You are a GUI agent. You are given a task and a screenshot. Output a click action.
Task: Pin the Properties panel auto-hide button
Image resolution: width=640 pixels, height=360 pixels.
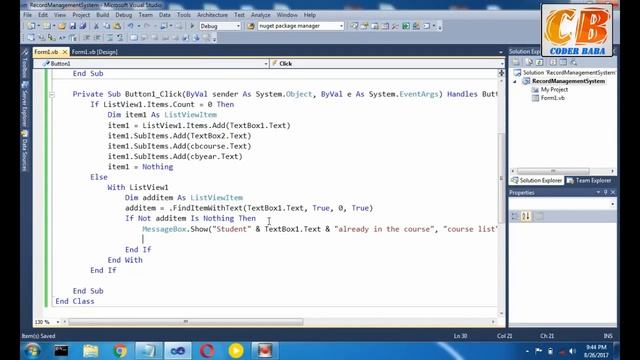point(606,192)
